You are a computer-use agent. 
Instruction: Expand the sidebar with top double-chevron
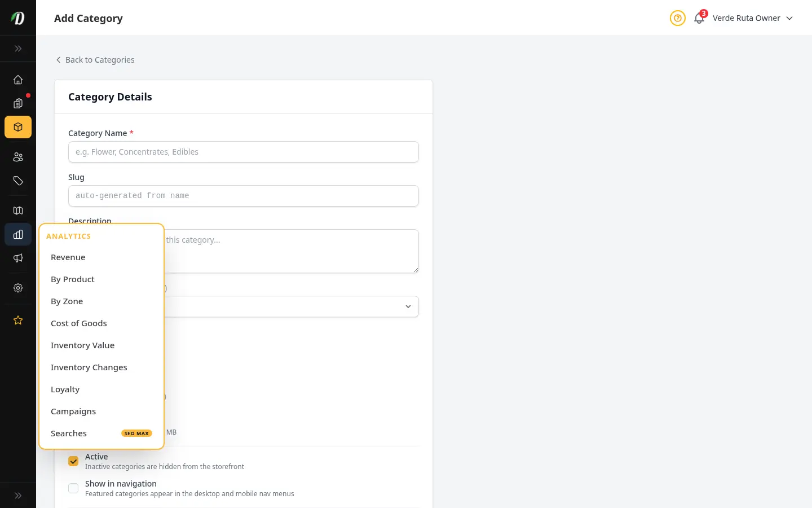(x=18, y=49)
